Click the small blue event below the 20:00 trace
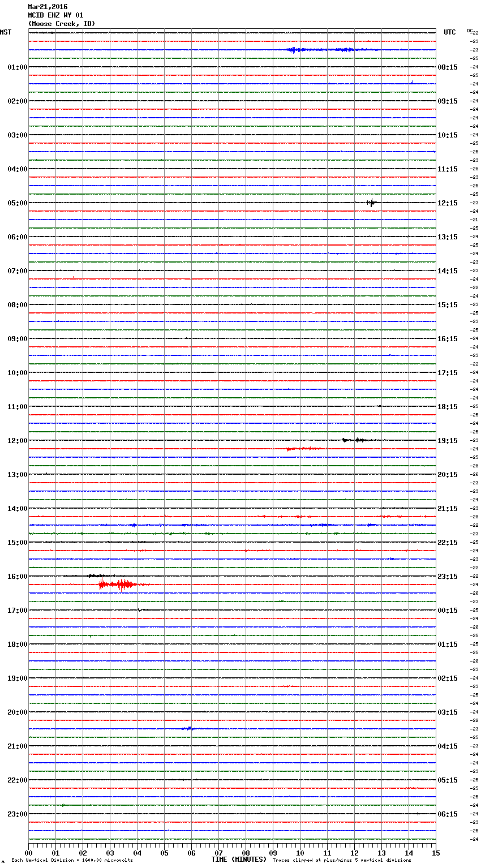The height and width of the screenshot is (868, 481). tap(189, 728)
